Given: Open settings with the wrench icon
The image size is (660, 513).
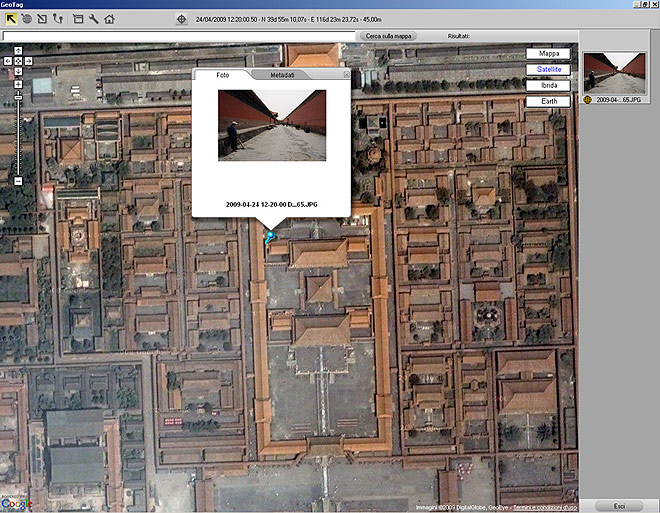Looking at the screenshot, I should click(93, 19).
